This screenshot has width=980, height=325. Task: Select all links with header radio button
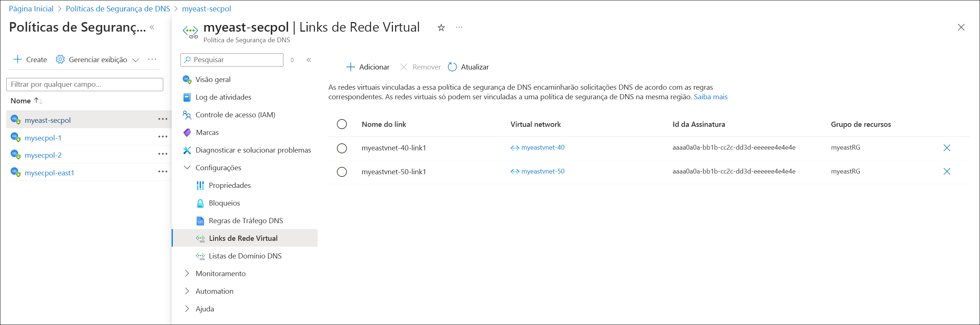click(341, 124)
